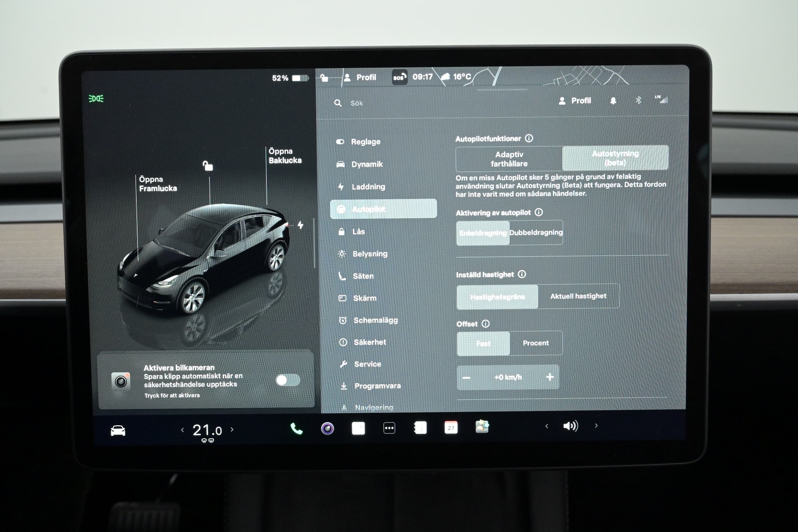
Task: Select Adaptiv farthållare mode
Action: pyautogui.click(x=509, y=159)
